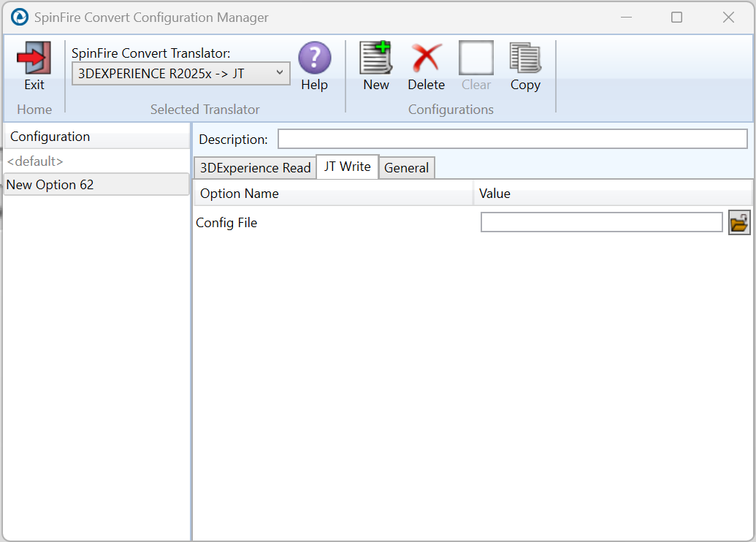Open the General tab
Screen dimensions: 756x542
[406, 168]
